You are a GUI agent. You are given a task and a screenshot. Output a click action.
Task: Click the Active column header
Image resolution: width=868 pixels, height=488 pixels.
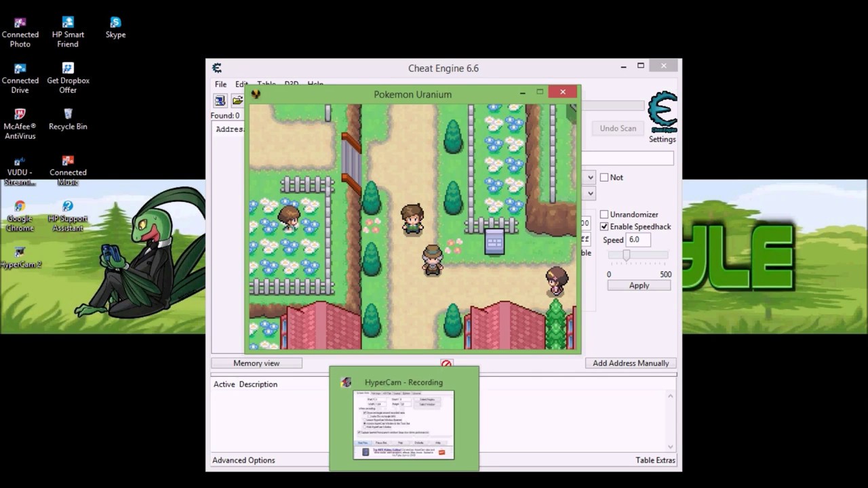[224, 384]
